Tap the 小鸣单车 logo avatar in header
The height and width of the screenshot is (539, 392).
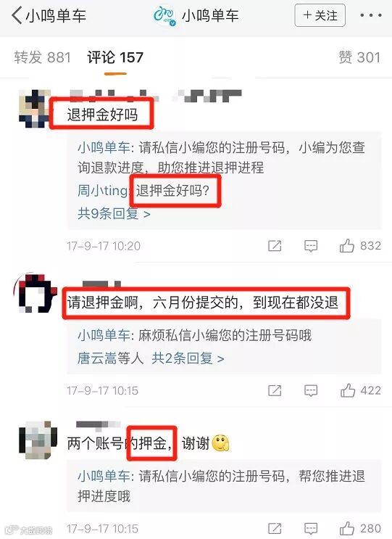tap(164, 16)
